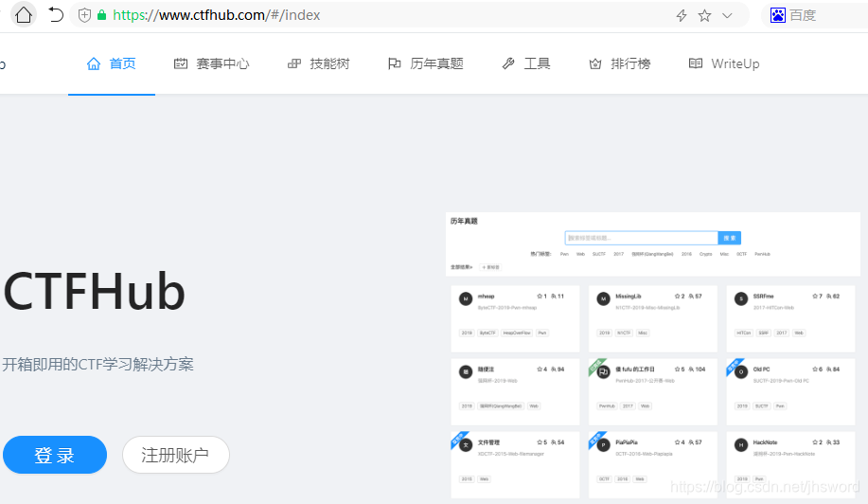Viewport: 868px width, 504px height.
Task: Open the 工具 tools page
Action: pos(526,63)
